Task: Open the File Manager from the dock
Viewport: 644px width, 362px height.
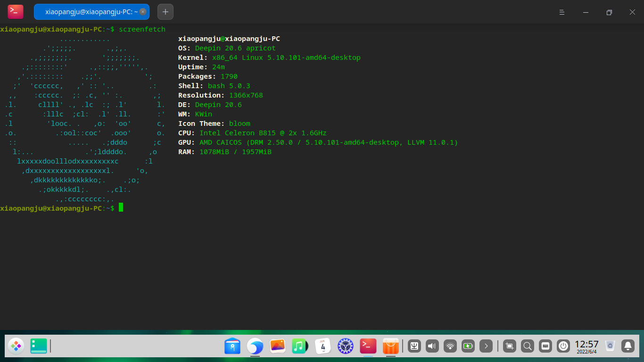Action: pyautogui.click(x=232, y=346)
